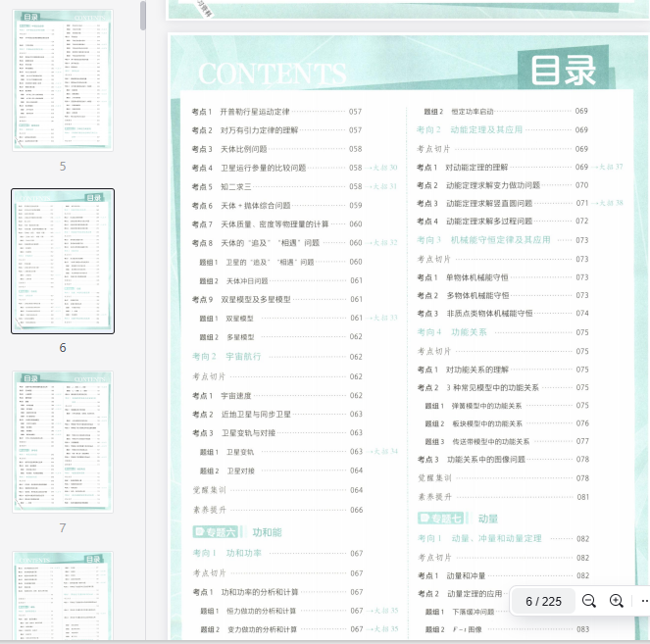The width and height of the screenshot is (650, 644).
Task: Click the entry 动量和冲量
Action: 466,576
